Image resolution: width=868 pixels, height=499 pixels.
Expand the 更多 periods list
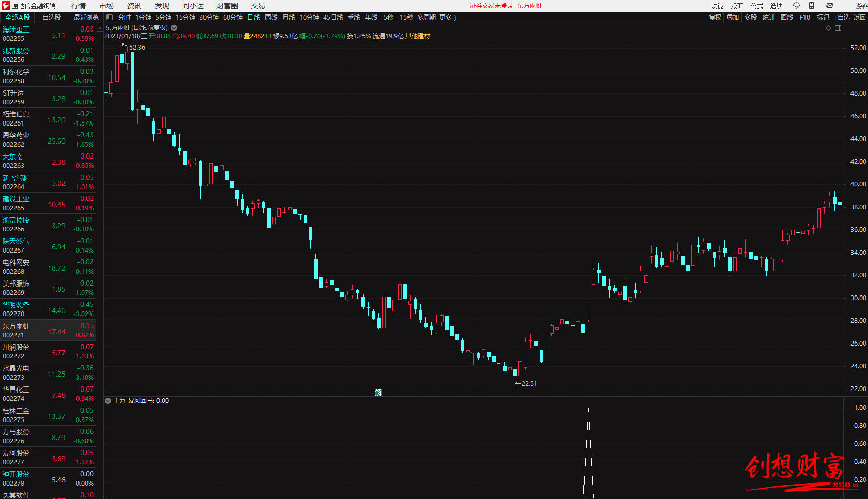(x=448, y=18)
